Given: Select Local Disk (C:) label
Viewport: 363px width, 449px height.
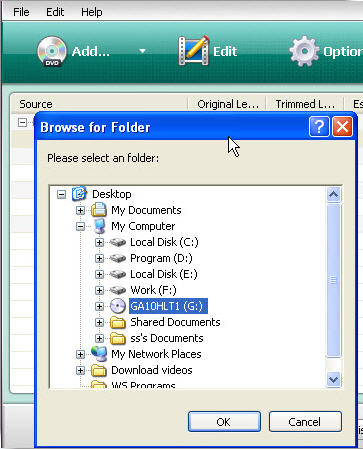Looking at the screenshot, I should pyautogui.click(x=164, y=242).
